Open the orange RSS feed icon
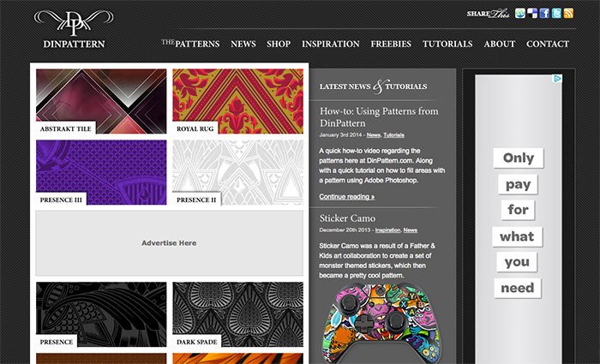The height and width of the screenshot is (364, 600). (x=568, y=14)
